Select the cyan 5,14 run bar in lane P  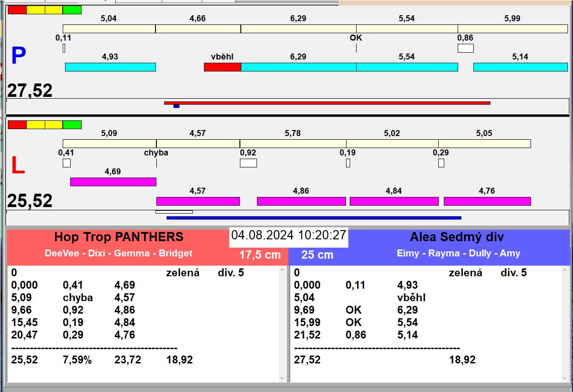(x=520, y=67)
